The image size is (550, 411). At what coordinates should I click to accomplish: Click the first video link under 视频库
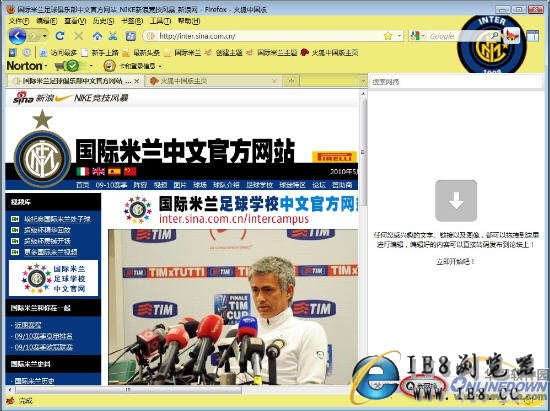click(x=58, y=219)
